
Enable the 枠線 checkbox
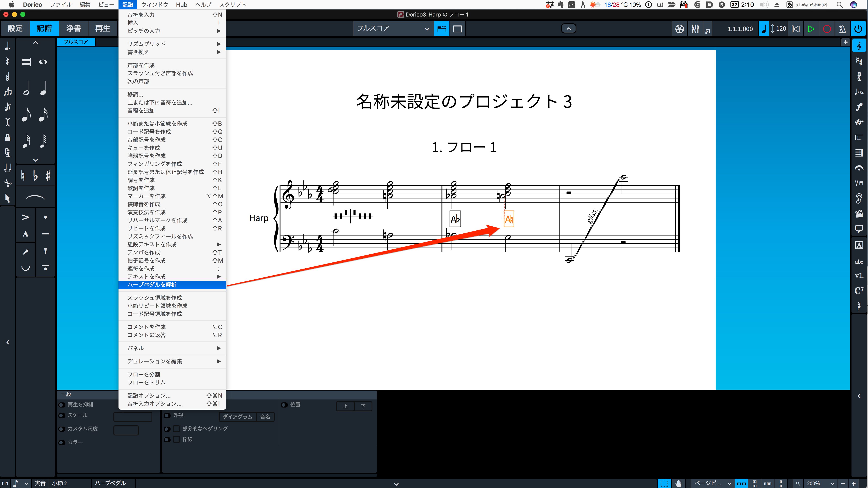176,439
